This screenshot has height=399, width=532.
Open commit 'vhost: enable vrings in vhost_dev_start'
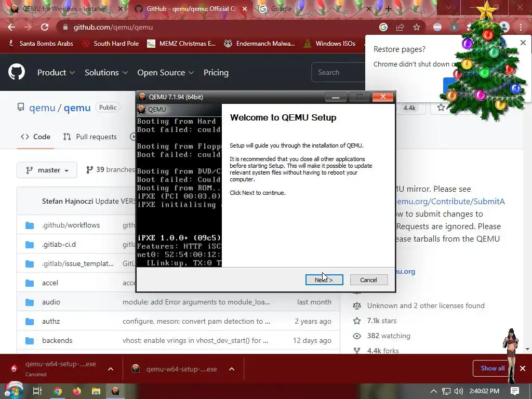195,341
